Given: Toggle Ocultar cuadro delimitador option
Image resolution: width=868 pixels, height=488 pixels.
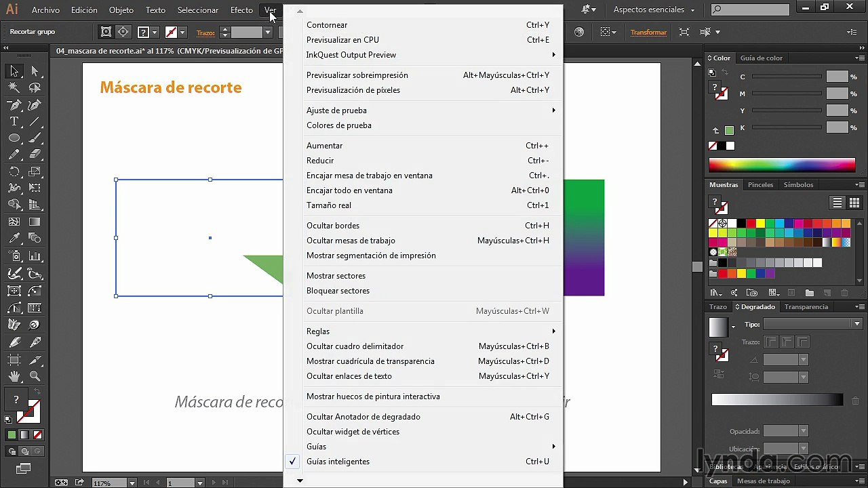Looking at the screenshot, I should point(422,346).
